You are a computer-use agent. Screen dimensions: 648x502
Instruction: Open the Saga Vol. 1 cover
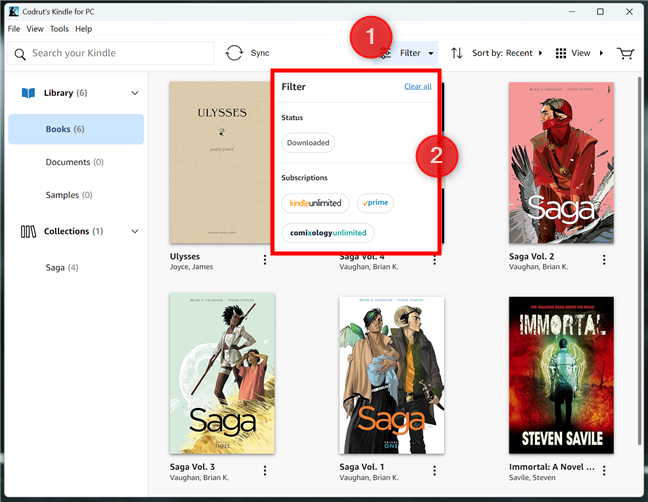pos(392,375)
